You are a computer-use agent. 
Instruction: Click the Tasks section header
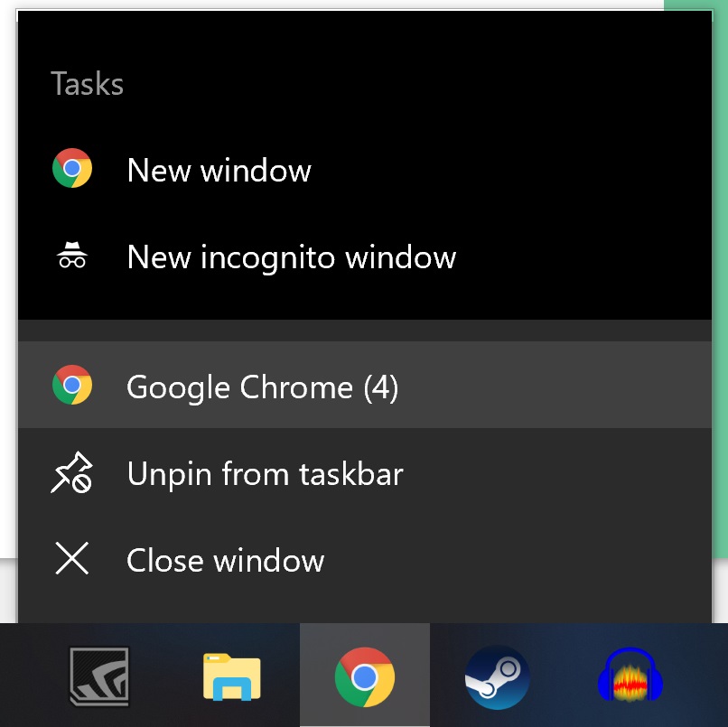[x=88, y=83]
